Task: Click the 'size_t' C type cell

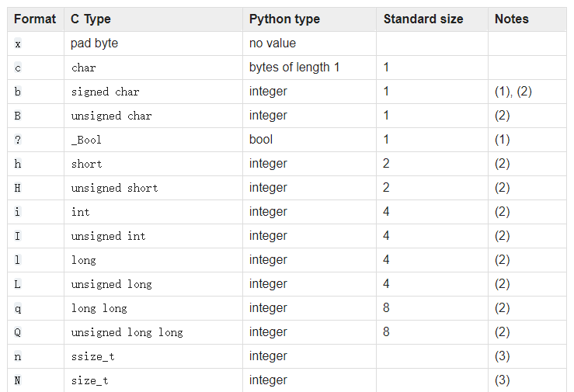Action: pos(89,380)
